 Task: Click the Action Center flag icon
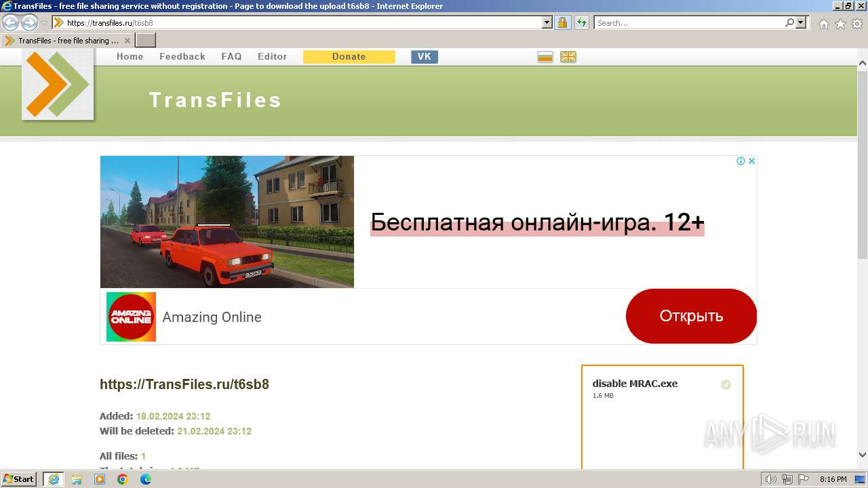[803, 479]
